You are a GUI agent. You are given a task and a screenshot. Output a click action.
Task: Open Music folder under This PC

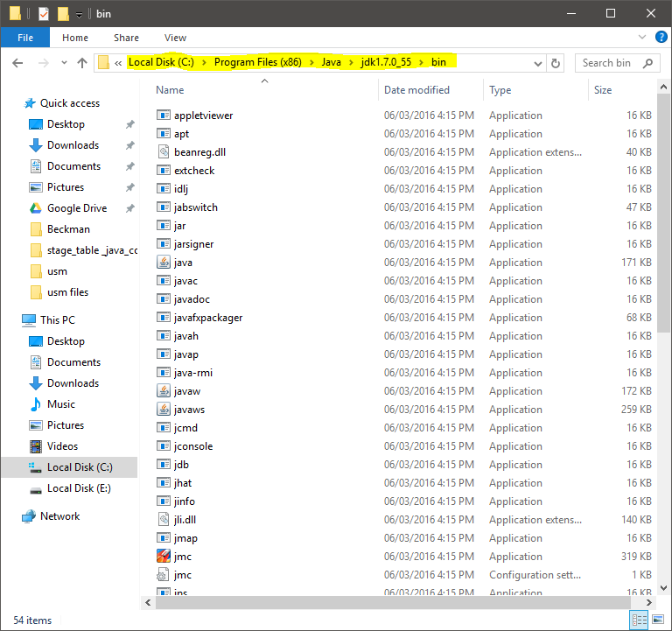pyautogui.click(x=61, y=404)
